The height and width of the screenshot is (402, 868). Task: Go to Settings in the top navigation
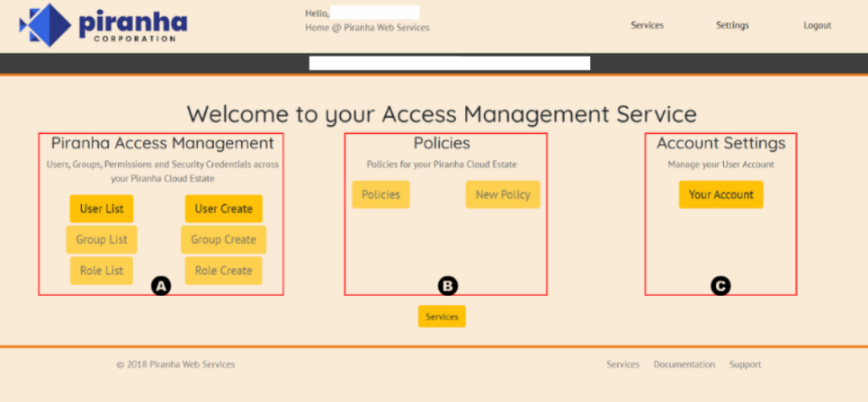tap(732, 25)
